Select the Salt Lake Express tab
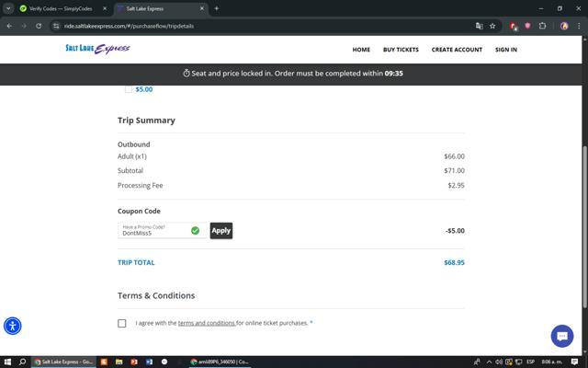This screenshot has height=368, width=588. pyautogui.click(x=162, y=8)
